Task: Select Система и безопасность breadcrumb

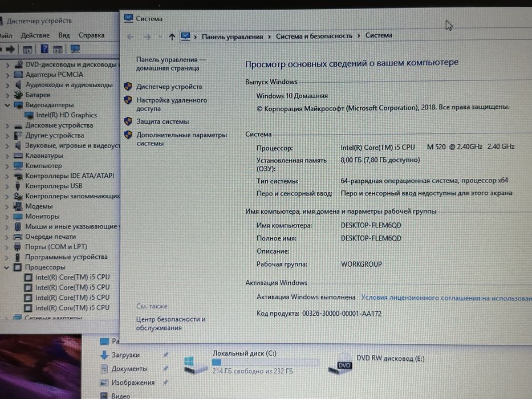Action: click(x=314, y=36)
